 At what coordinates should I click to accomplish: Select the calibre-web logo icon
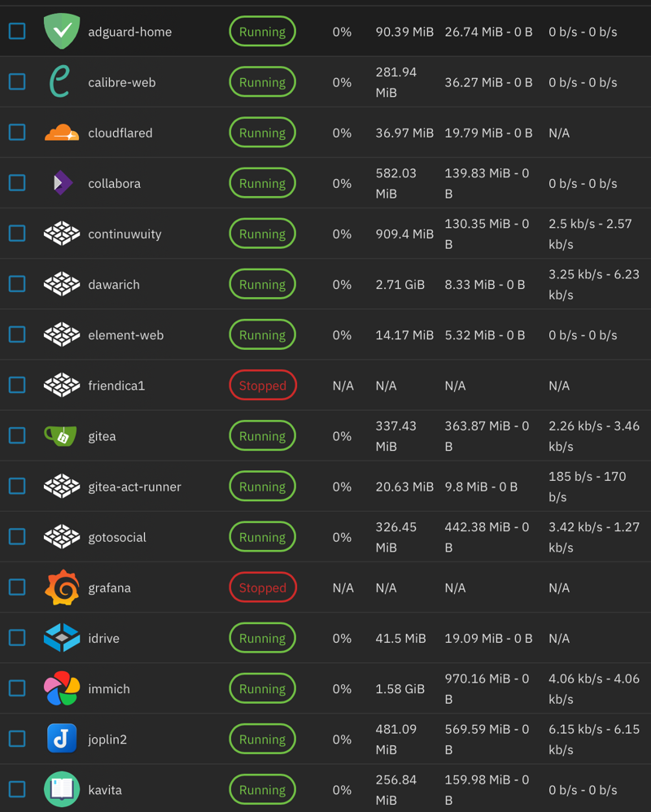pyautogui.click(x=61, y=81)
